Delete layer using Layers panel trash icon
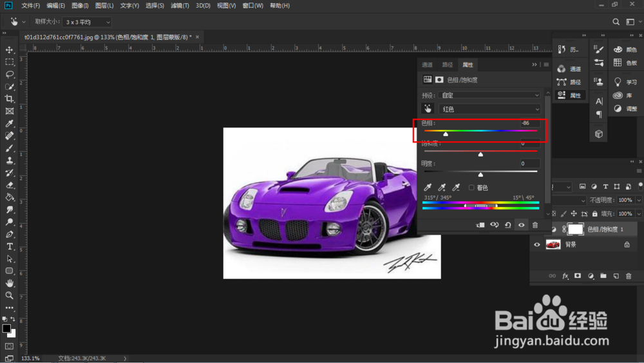The width and height of the screenshot is (644, 363). coord(629,276)
